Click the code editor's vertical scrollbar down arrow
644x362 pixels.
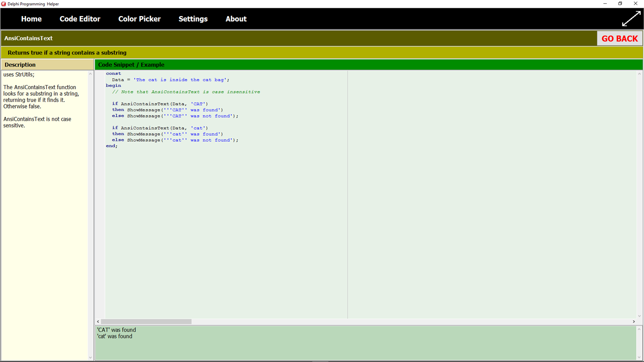pyautogui.click(x=639, y=316)
